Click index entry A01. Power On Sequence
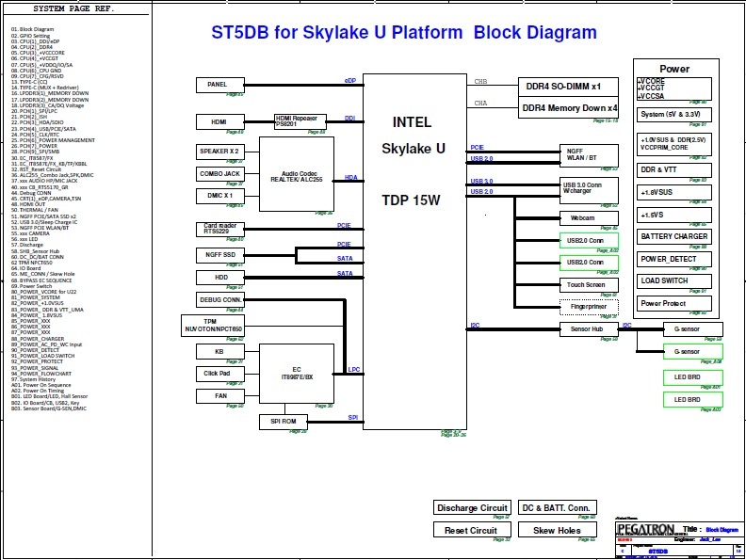 (41, 385)
